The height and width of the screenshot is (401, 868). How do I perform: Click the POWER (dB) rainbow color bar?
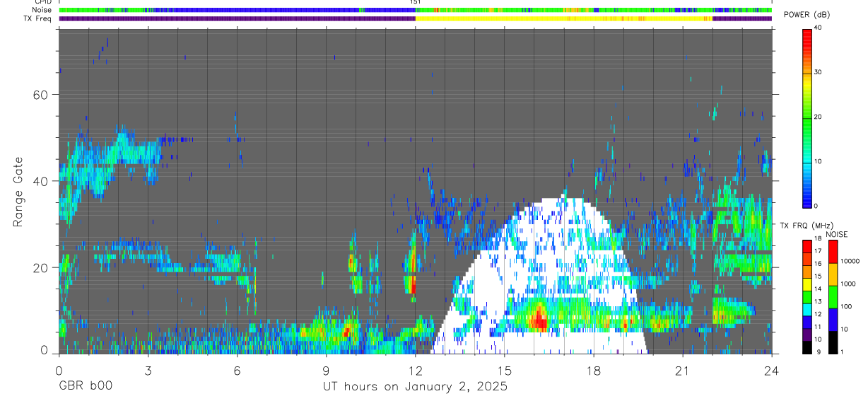point(807,117)
